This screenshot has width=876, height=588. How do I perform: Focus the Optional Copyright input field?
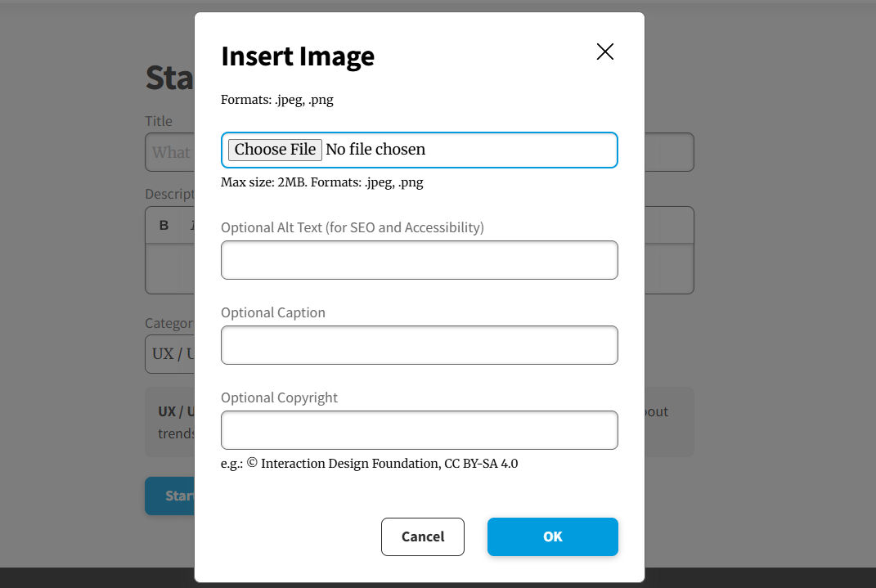419,430
